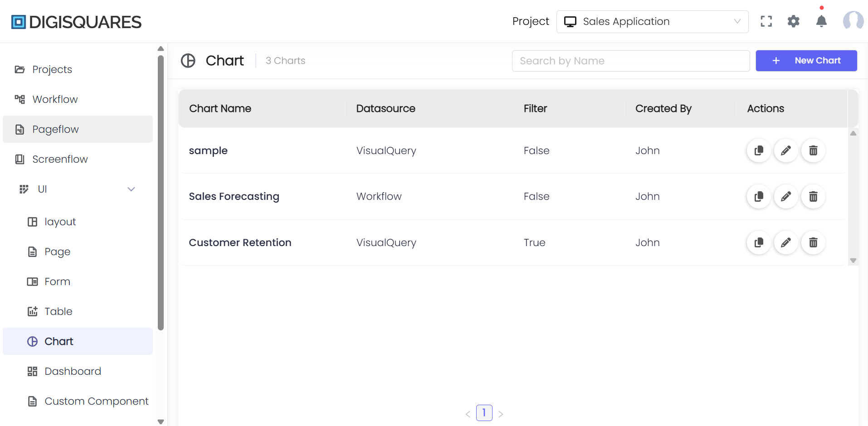Click the table scroll down arrow
Viewport: 868px width, 426px height.
click(853, 261)
